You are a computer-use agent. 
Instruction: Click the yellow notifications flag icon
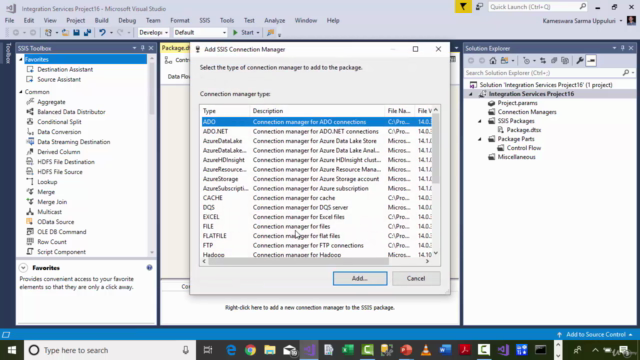(x=463, y=7)
